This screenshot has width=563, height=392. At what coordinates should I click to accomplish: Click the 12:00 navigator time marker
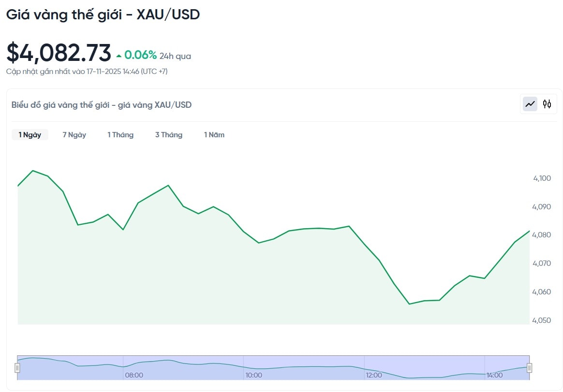click(373, 375)
